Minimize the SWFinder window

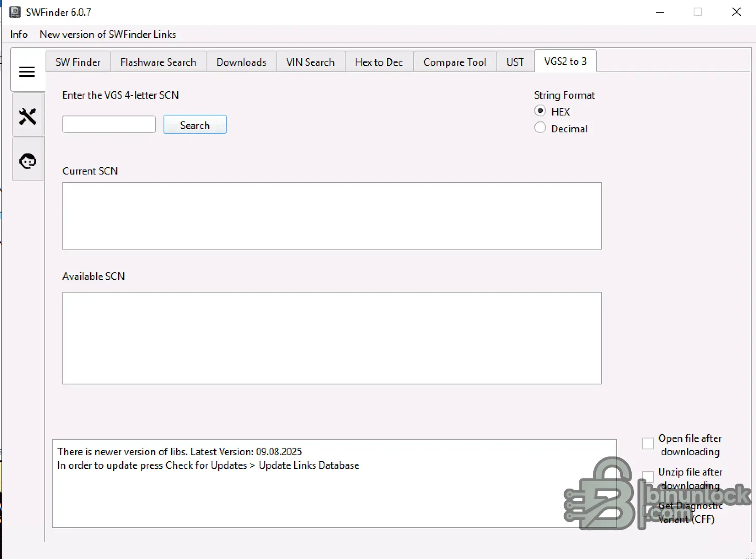pyautogui.click(x=660, y=12)
